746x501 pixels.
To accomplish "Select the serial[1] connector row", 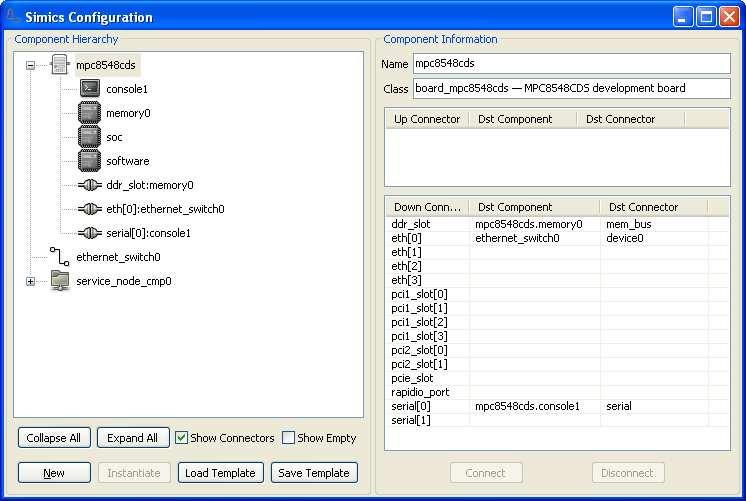I will click(557, 421).
